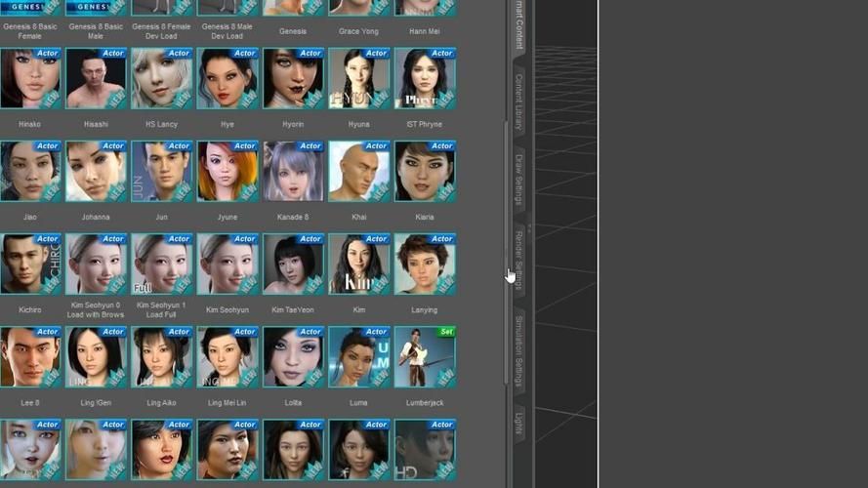Select the Lee 8 actor thumbnail

30,357
